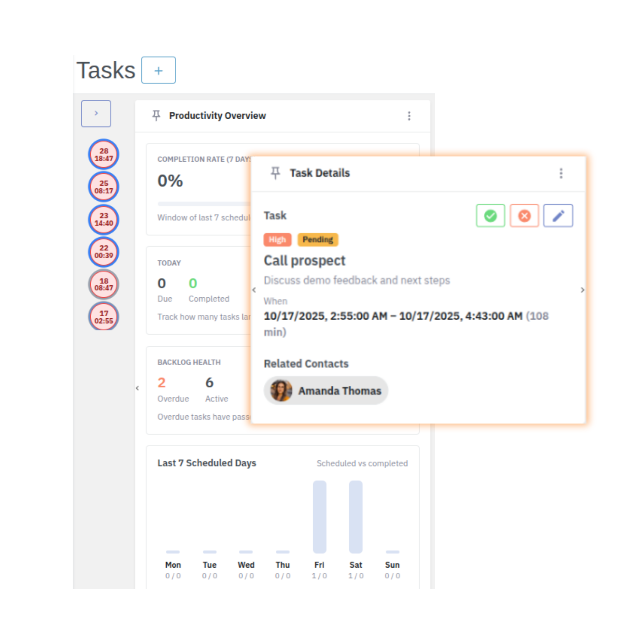Select Friday's bar in the chart
This screenshot has height=644, width=644.
tap(319, 517)
